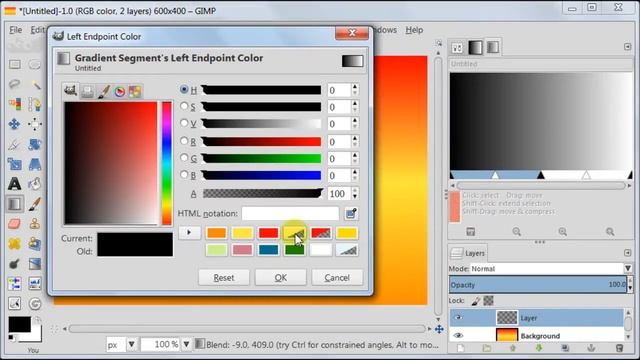Switch to the CMYK color selector tab
Viewport: 640px width, 360px height.
click(x=87, y=91)
